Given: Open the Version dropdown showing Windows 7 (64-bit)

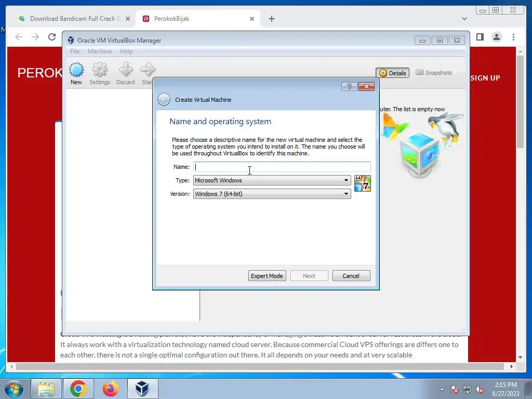Looking at the screenshot, I should [x=272, y=194].
